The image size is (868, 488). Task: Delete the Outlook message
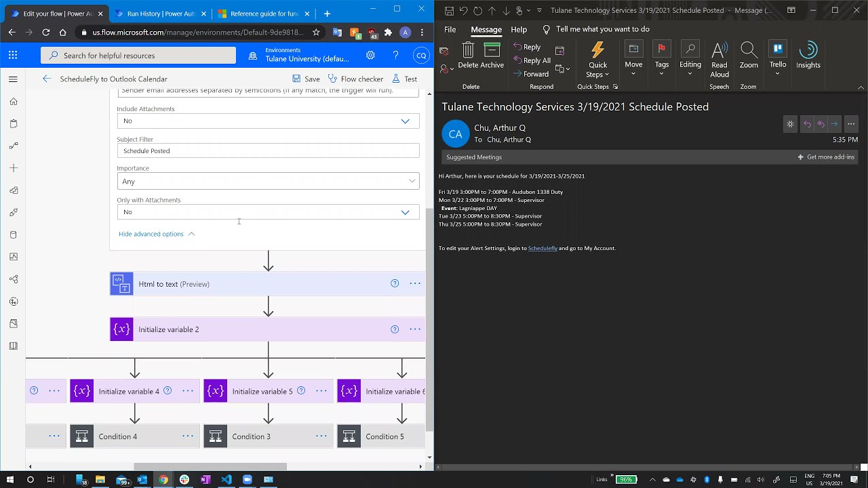point(468,56)
